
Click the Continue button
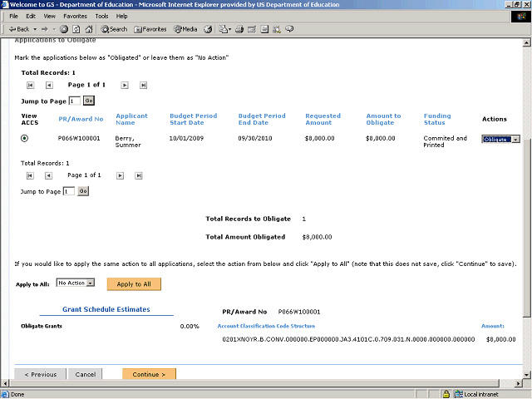tap(149, 374)
